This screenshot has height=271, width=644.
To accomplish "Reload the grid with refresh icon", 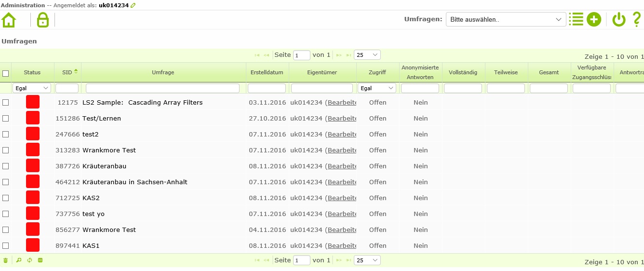I will coord(29,260).
